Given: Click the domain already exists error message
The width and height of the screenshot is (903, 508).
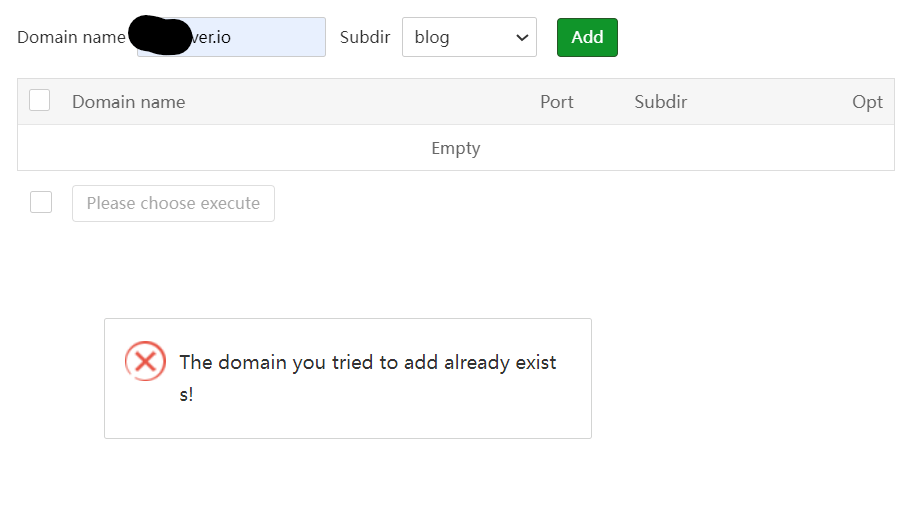Looking at the screenshot, I should (x=367, y=363).
